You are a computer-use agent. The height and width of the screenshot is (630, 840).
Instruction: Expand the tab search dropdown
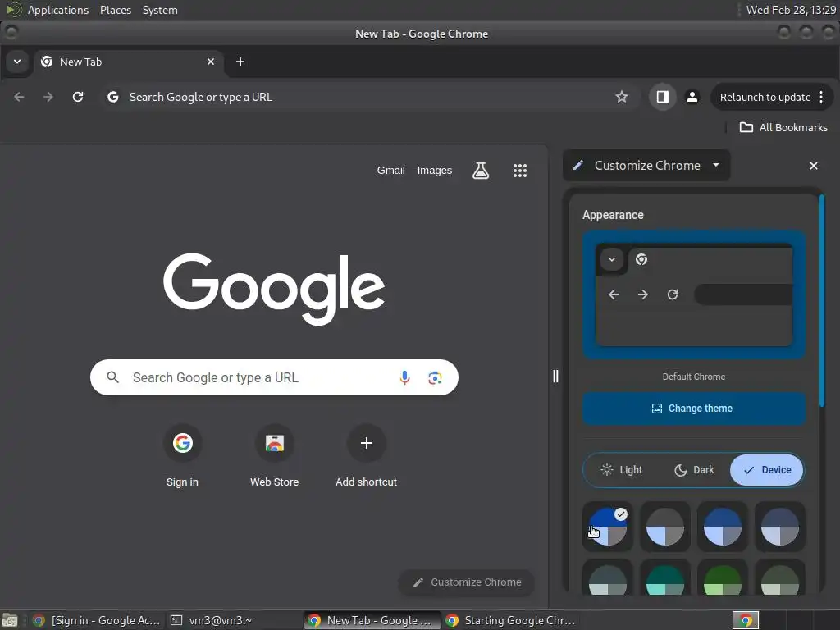coord(17,62)
